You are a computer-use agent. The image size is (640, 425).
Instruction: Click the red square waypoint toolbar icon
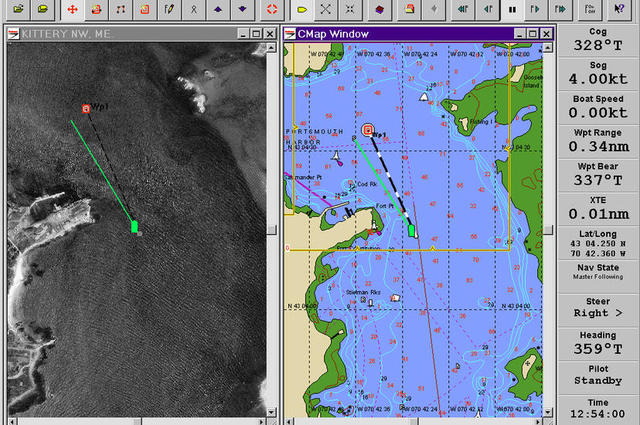click(x=145, y=9)
